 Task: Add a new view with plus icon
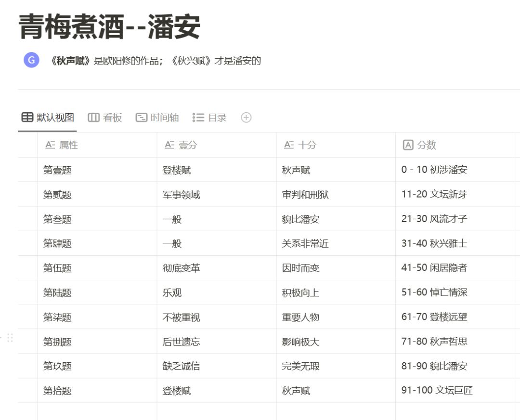pyautogui.click(x=246, y=118)
